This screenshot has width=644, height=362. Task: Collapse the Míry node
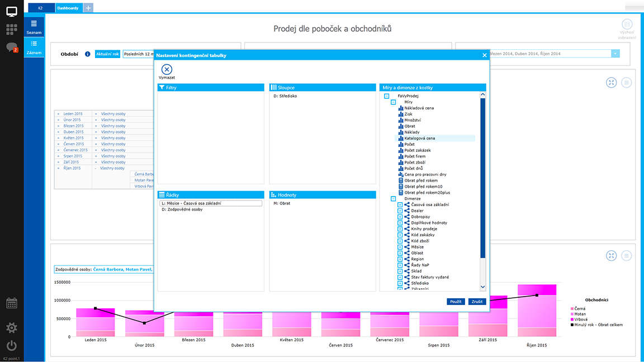(x=393, y=102)
